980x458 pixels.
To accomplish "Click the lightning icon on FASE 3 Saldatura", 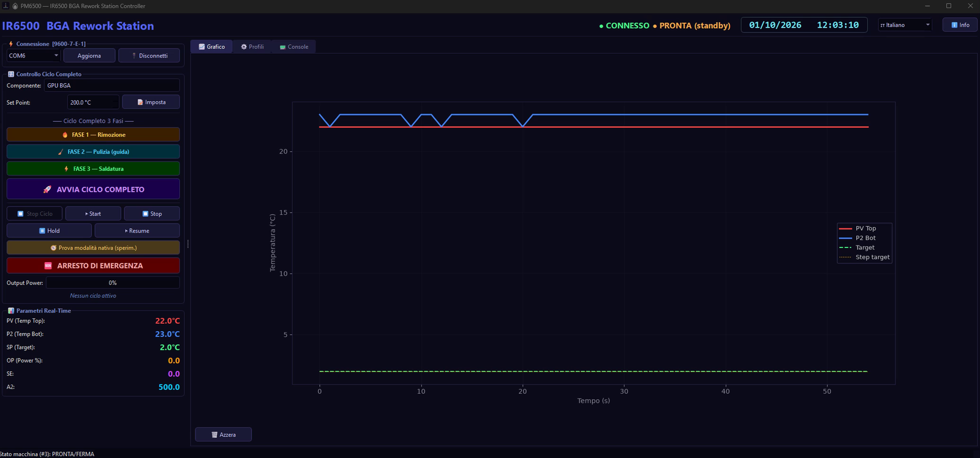I will (x=66, y=169).
